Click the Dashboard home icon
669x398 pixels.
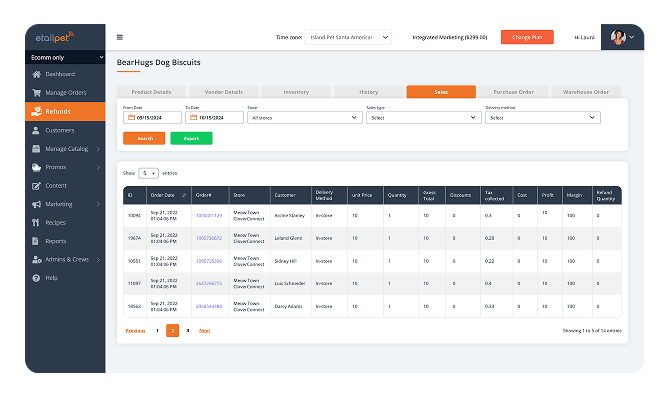tap(36, 74)
